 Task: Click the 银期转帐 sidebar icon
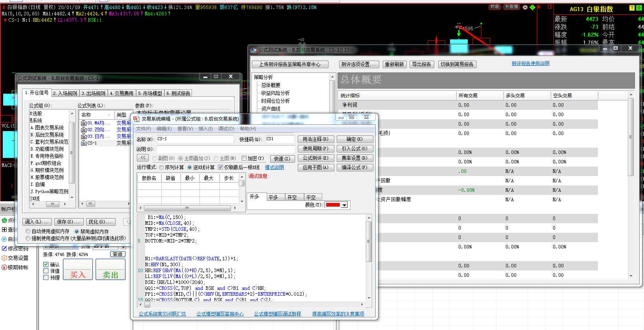pyautogui.click(x=4, y=267)
